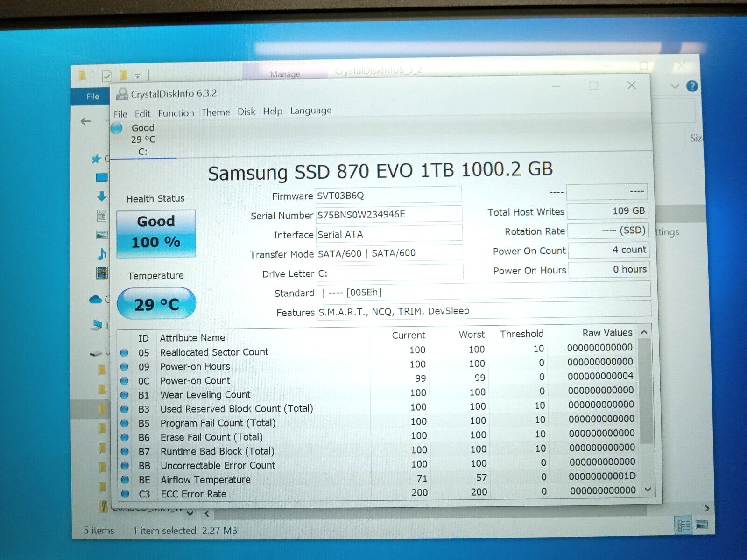Screen dimensions: 747x560
Task: Click the status icon of Erase Fail Count
Action: point(125,437)
